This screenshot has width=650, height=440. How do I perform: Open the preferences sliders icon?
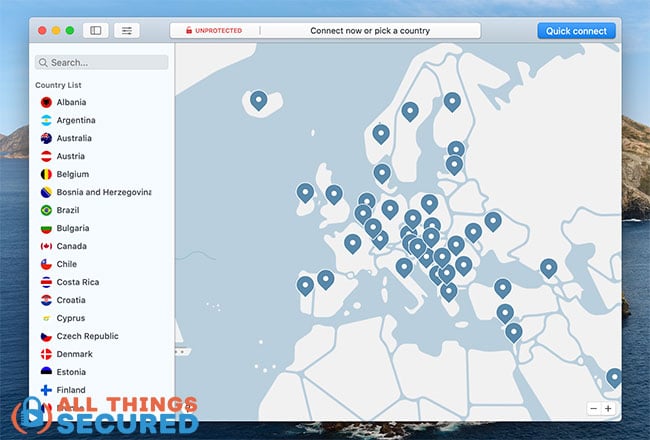click(x=127, y=30)
